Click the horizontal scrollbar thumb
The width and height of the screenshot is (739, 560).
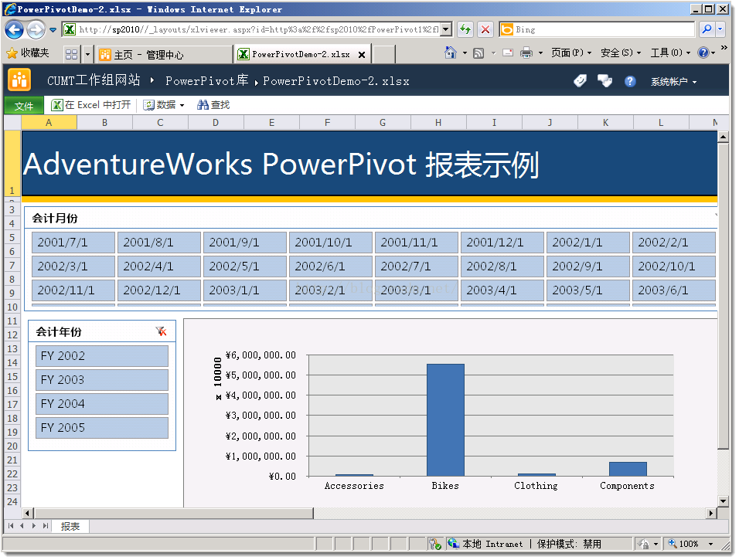click(174, 513)
